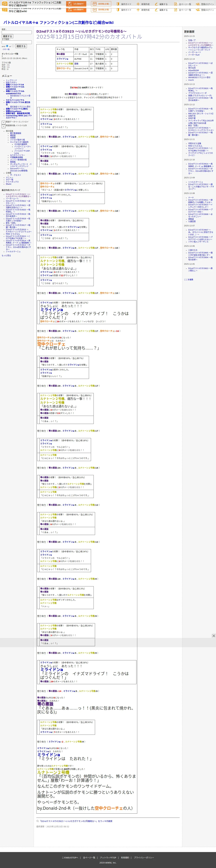Open バーガームート in recently created pages
The width and height of the screenshot is (216, 868).
(12, 199)
